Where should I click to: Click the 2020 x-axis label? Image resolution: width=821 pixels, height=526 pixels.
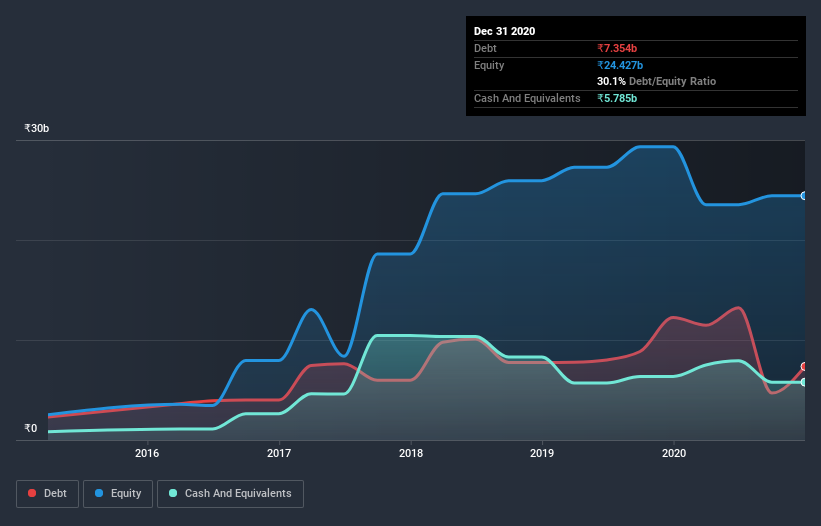pyautogui.click(x=674, y=453)
